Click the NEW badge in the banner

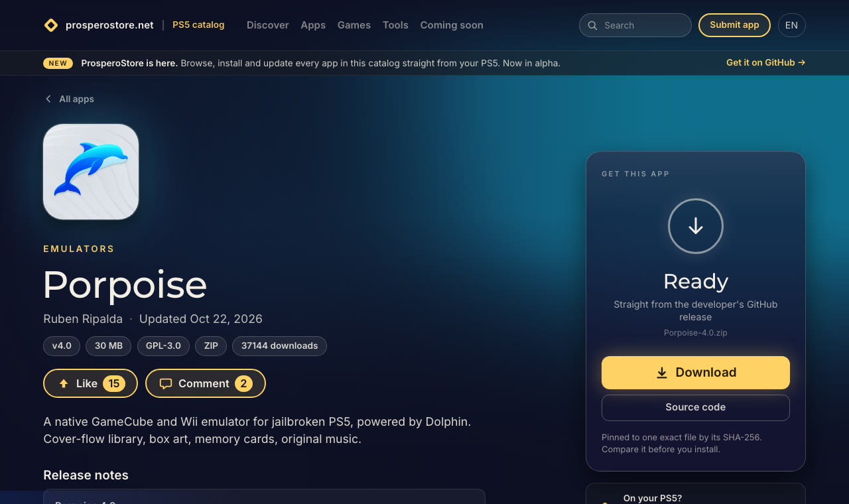point(58,63)
